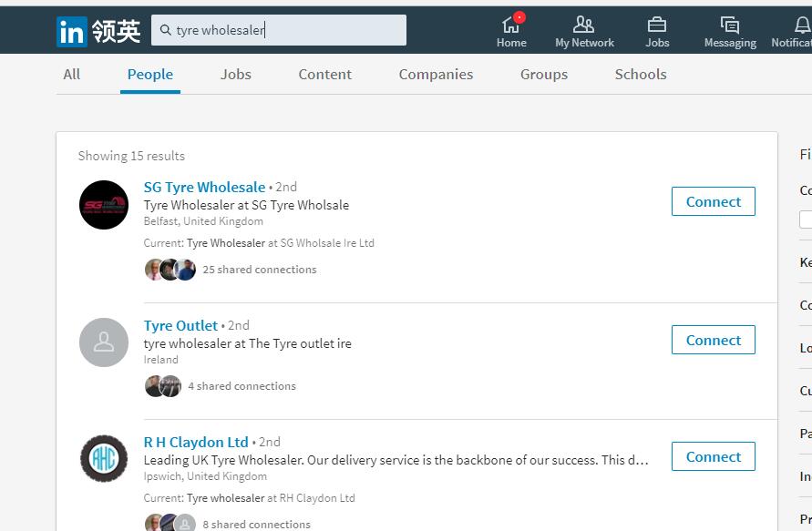Open SG Tyre Wholesale profile photo
Screen dimensions: 812x531
[x=104, y=205]
